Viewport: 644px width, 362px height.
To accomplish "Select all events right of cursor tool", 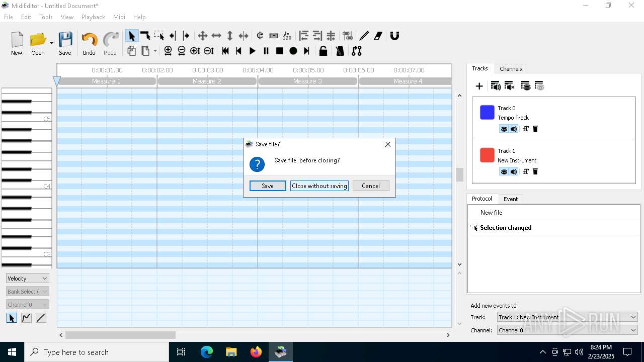I will click(x=186, y=36).
